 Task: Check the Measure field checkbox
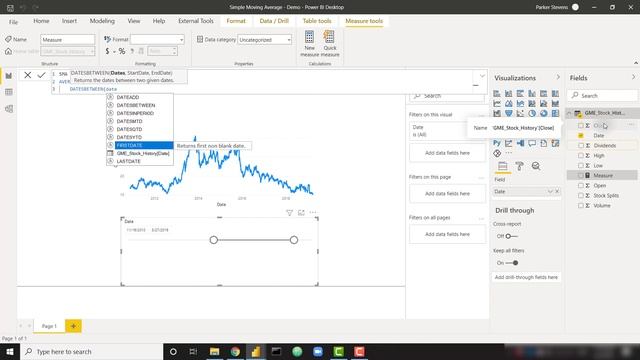581,176
